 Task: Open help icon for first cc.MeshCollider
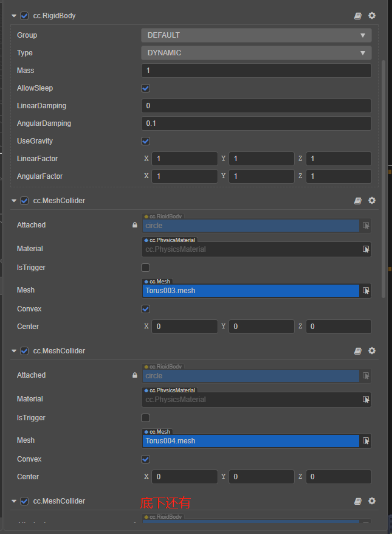358,201
